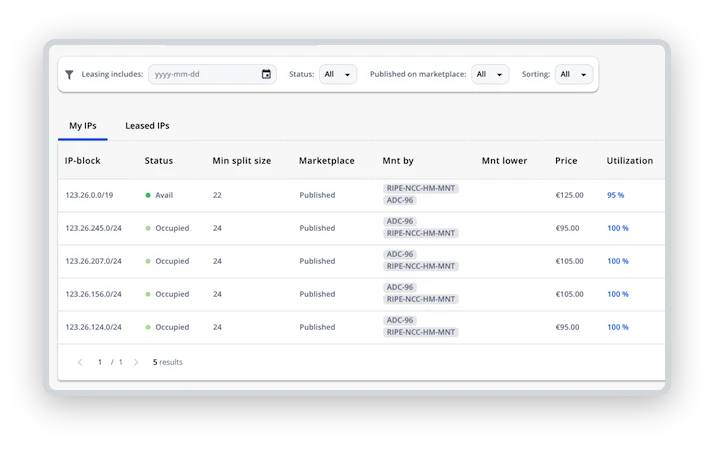Switch to Leased IPs tab
The image size is (714, 450).
click(x=147, y=126)
